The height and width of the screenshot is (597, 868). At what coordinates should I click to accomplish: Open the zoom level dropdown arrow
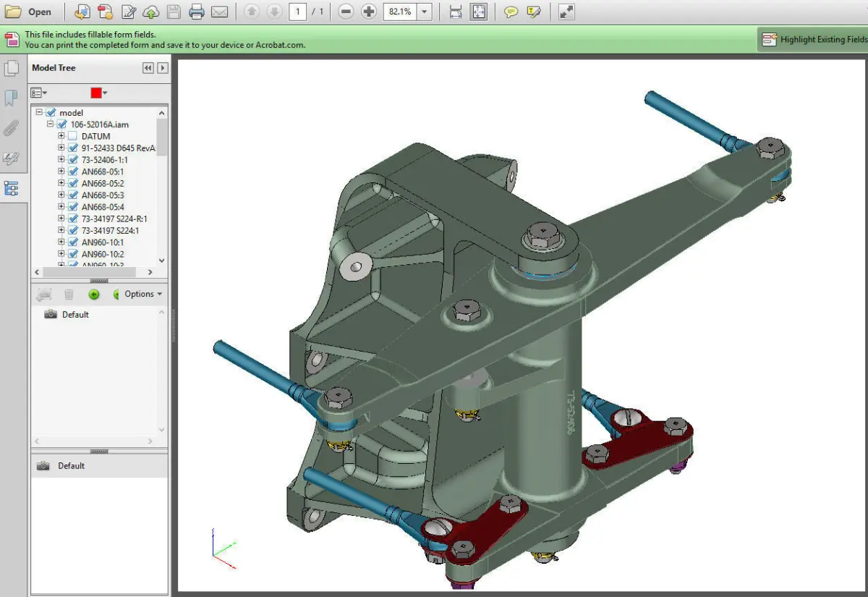[x=425, y=12]
